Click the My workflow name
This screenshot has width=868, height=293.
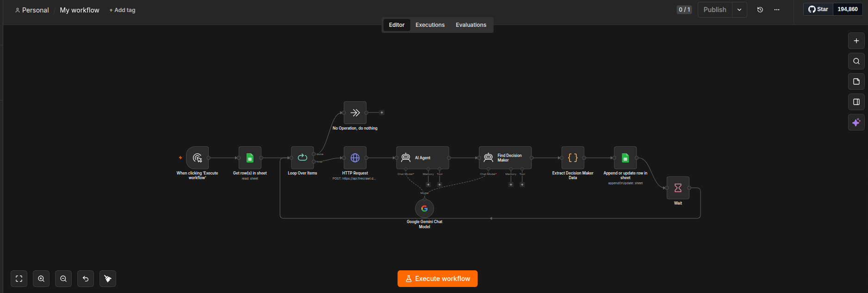pyautogui.click(x=80, y=10)
